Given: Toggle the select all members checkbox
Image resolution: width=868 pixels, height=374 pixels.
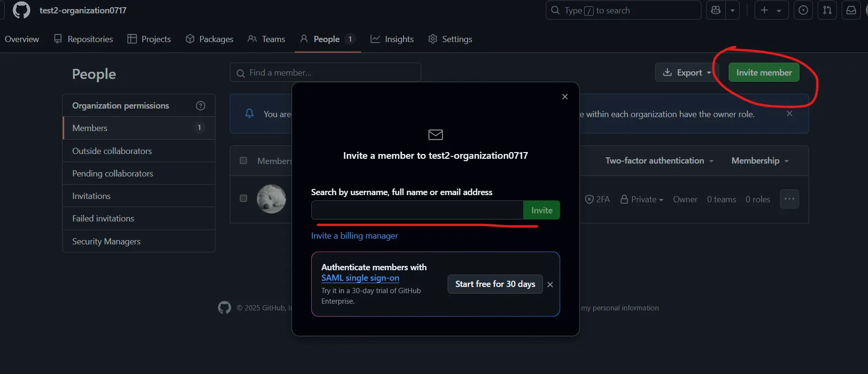Looking at the screenshot, I should click(x=244, y=161).
